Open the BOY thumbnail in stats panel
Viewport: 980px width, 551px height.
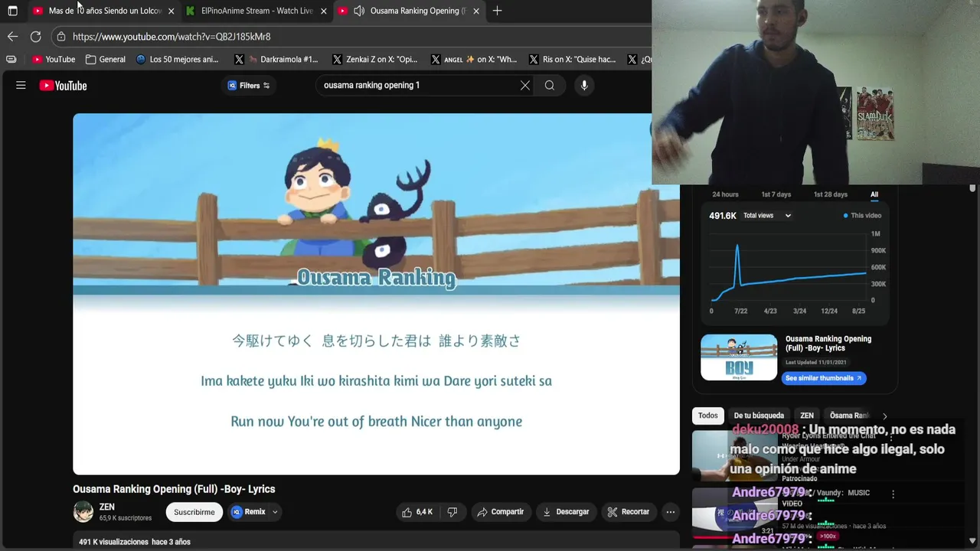[x=739, y=357]
